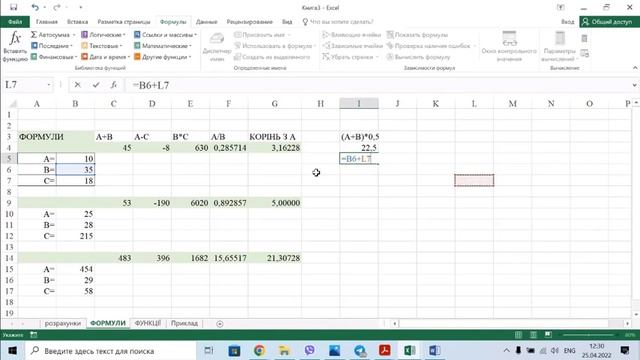Switch to the розрахунки sheet tab
Screen dimensions: 640x360
(63, 323)
